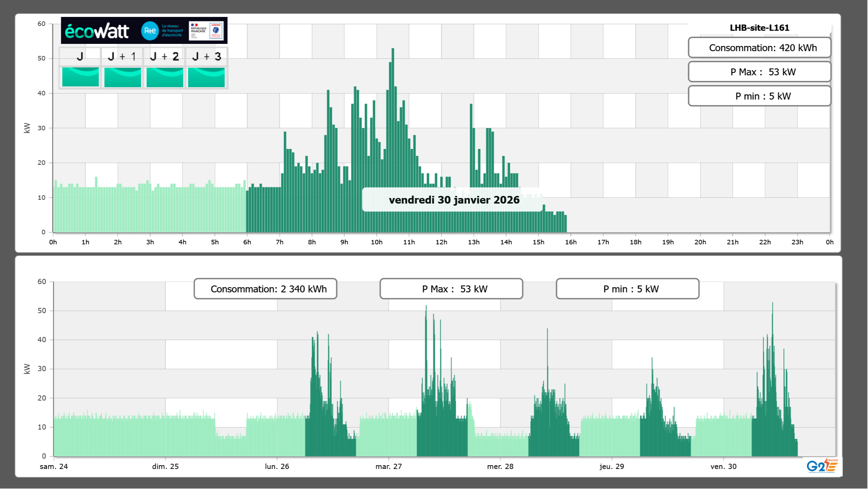Select the J + 1 forecast label
The image size is (868, 489).
click(122, 56)
